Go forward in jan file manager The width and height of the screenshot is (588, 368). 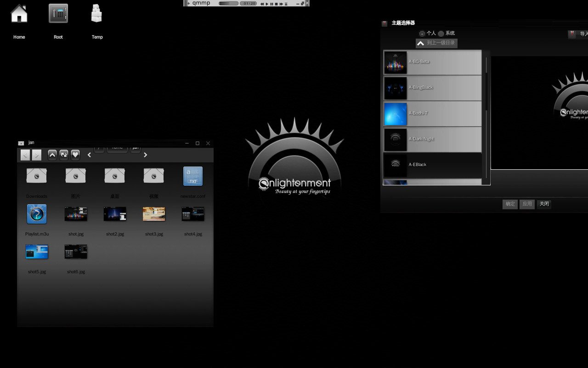click(37, 155)
